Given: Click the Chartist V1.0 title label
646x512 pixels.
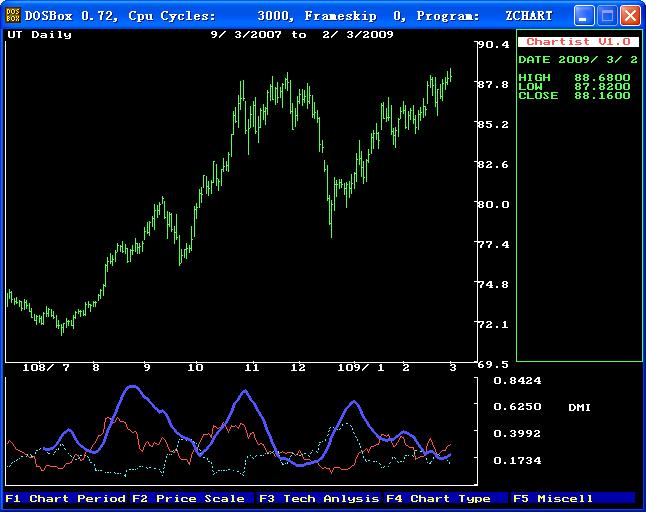Looking at the screenshot, I should (x=578, y=42).
